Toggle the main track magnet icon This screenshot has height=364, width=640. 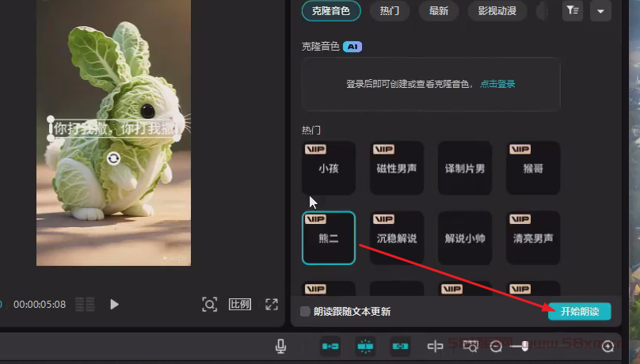tap(330, 346)
